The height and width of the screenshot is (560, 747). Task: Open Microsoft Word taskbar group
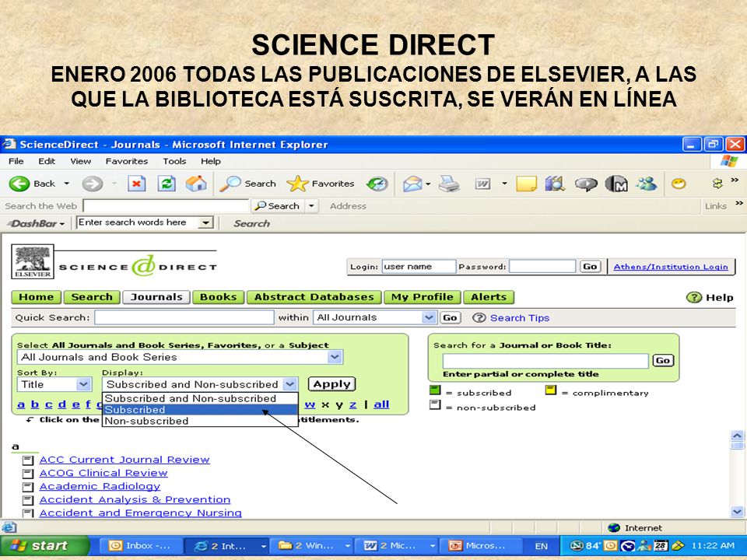coord(397,546)
